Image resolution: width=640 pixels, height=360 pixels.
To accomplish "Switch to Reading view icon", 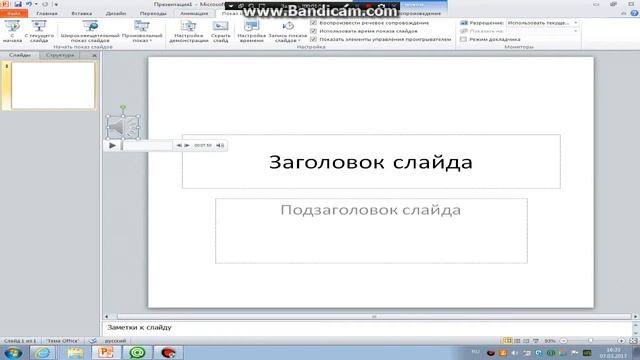I will click(x=526, y=340).
